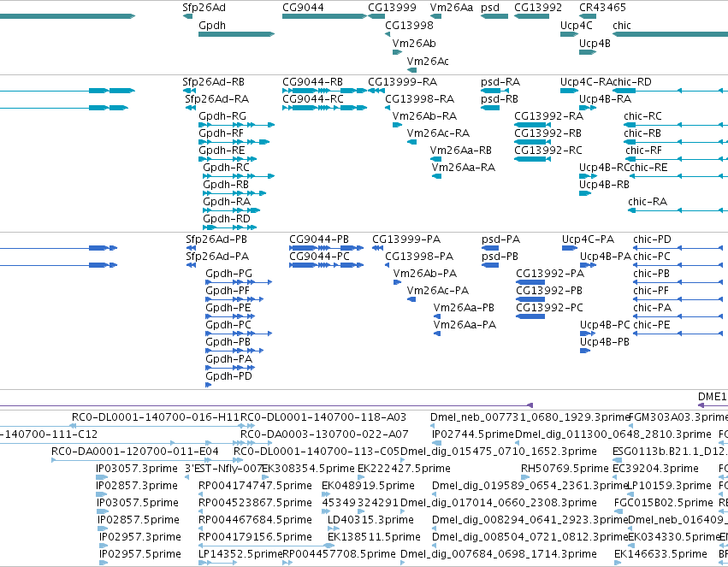
Task: Click EST RC0-DL0001-140700-118-A03
Action: coord(323,417)
